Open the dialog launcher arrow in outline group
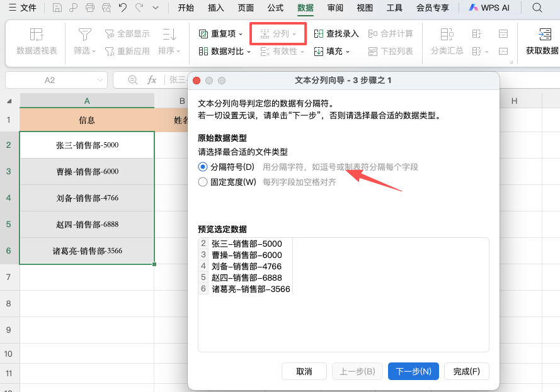Screen dimensions: 560x392 (511, 62)
